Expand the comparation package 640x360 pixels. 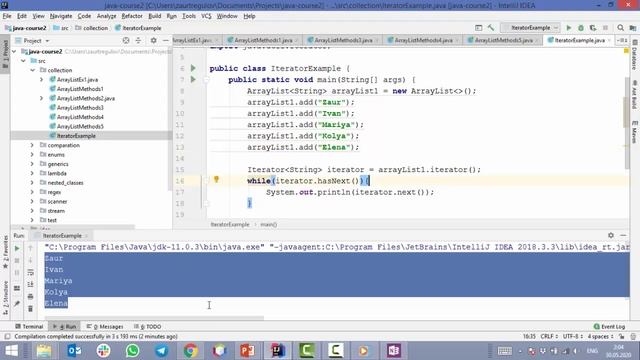point(32,145)
